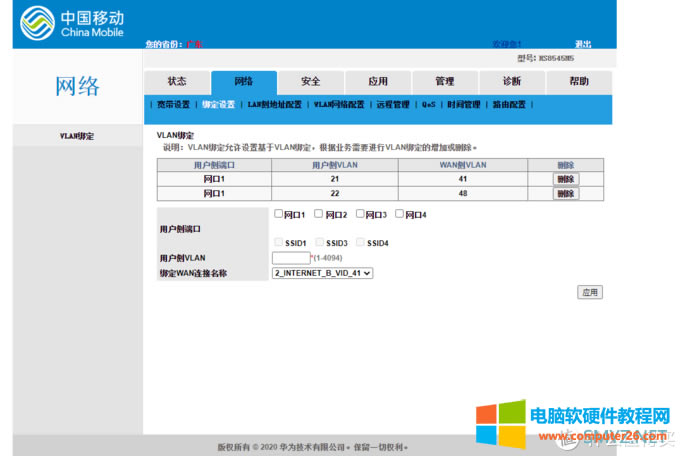This screenshot has width=680, height=456.
Task: Open the 帮助 tab
Action: [578, 81]
